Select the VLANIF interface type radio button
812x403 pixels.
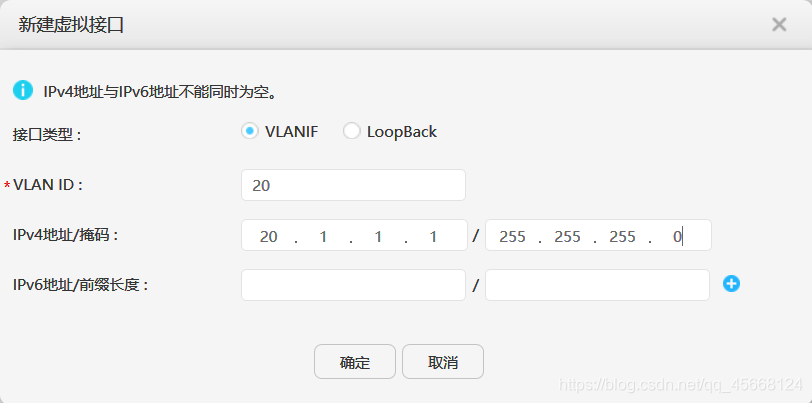pos(250,132)
